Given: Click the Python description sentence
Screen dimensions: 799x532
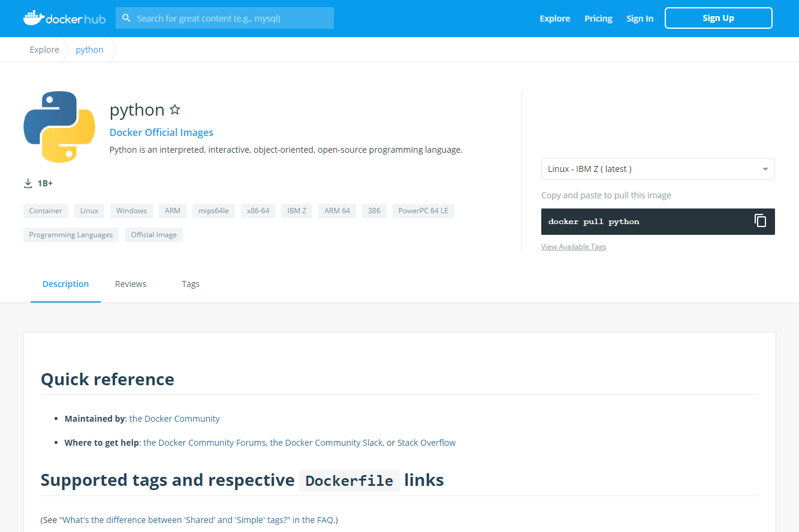Looking at the screenshot, I should 286,150.
